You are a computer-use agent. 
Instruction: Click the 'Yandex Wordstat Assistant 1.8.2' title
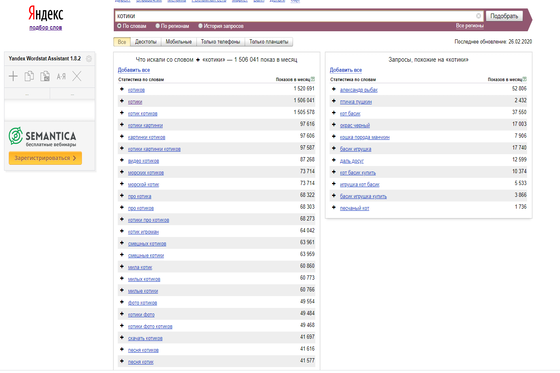(x=45, y=59)
